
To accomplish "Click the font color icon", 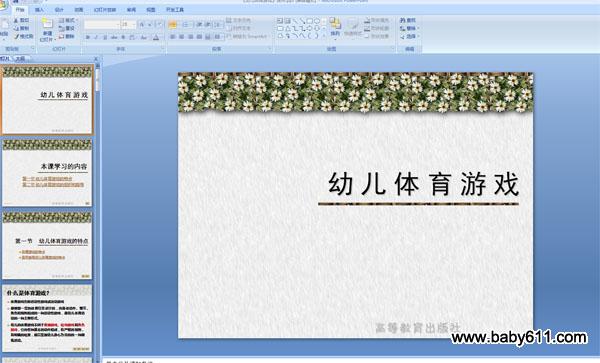I will (x=156, y=37).
